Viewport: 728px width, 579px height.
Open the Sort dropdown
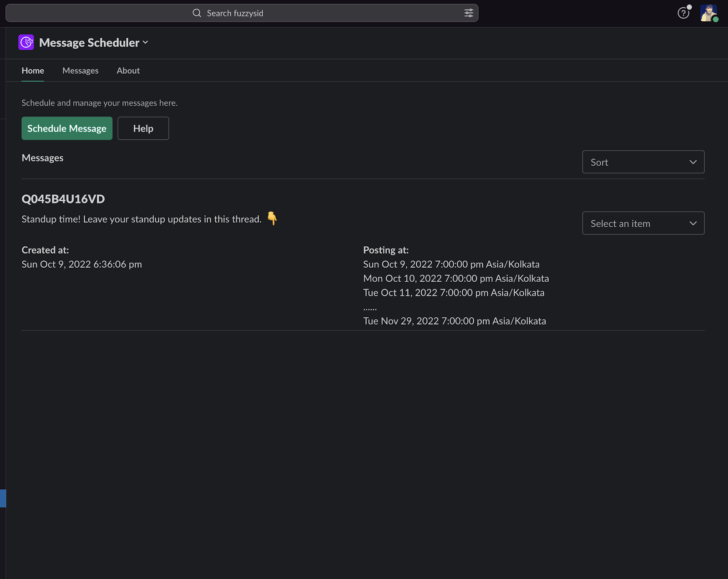643,162
